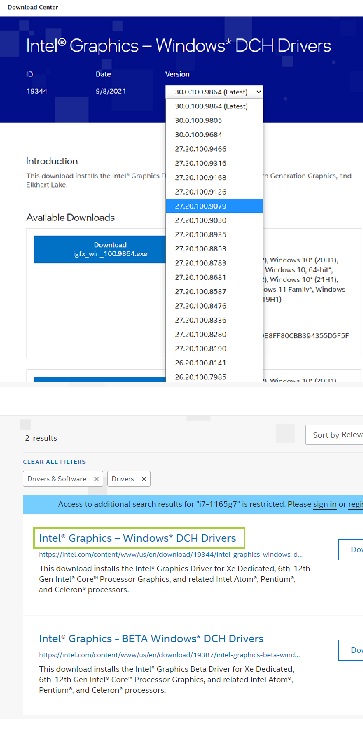Open Intel Graphics – Windows DCH Drivers result

tap(137, 538)
